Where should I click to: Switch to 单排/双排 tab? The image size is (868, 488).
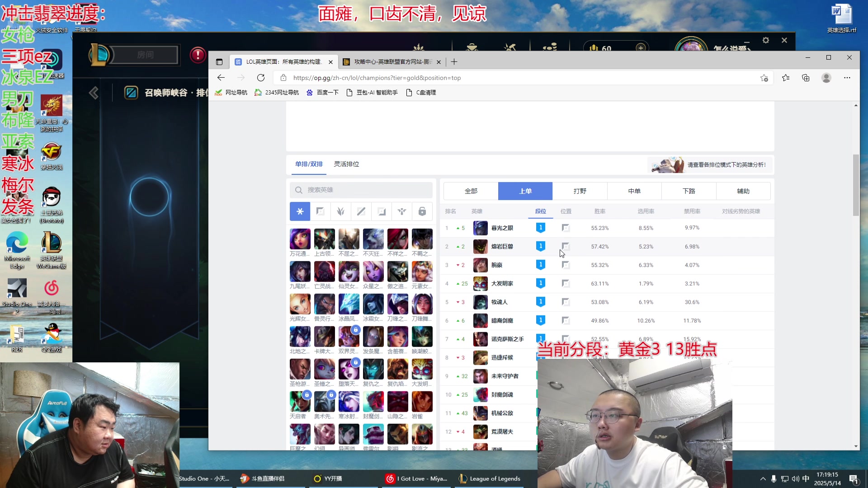(309, 164)
